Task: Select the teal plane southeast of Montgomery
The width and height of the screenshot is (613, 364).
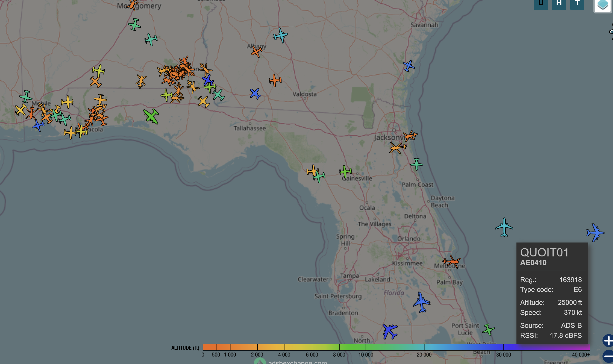Action: (x=151, y=40)
